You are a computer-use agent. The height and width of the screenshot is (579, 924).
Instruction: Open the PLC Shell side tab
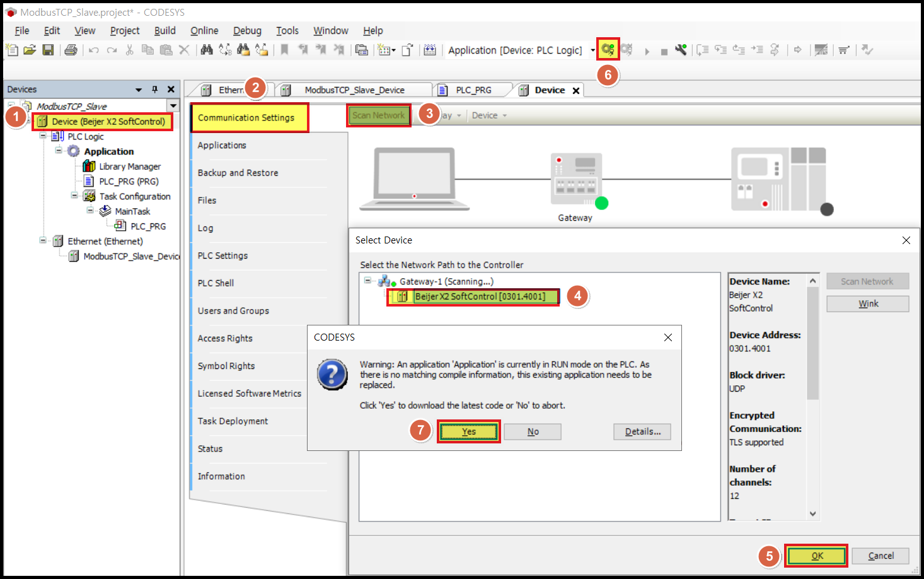click(x=216, y=283)
